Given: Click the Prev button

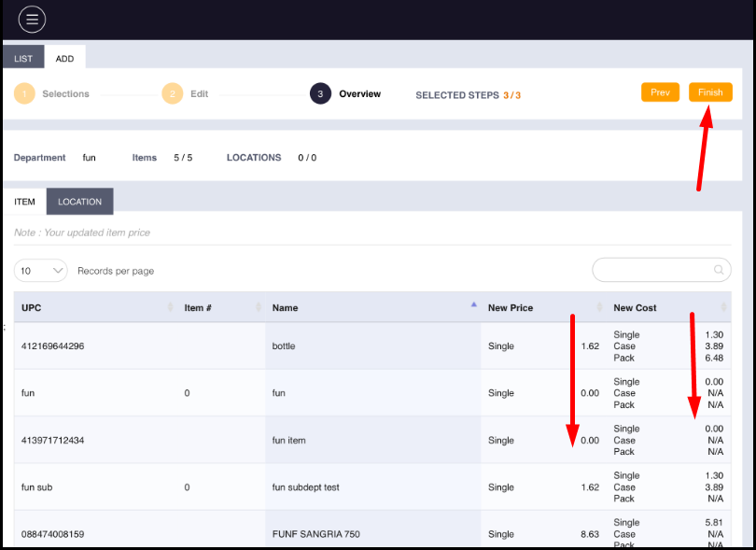Looking at the screenshot, I should point(660,92).
